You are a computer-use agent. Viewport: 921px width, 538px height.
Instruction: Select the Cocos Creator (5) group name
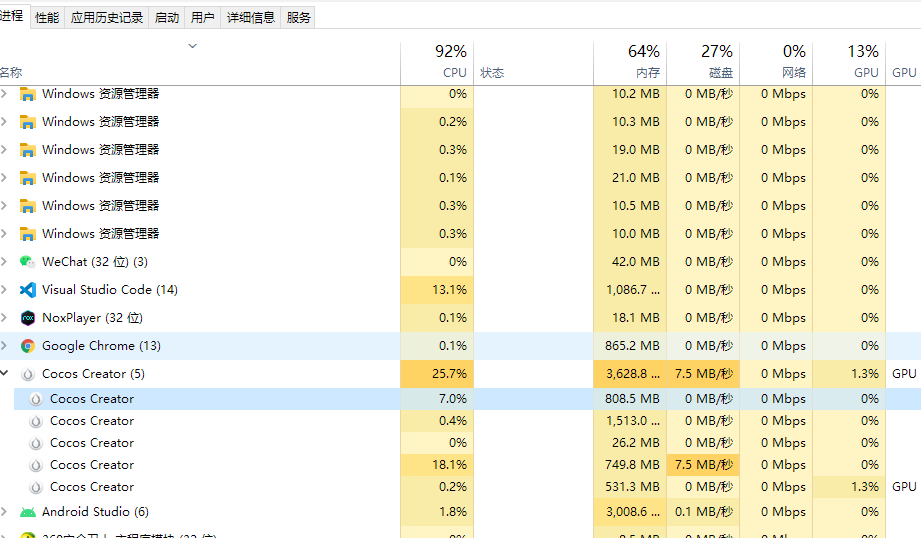[93, 374]
